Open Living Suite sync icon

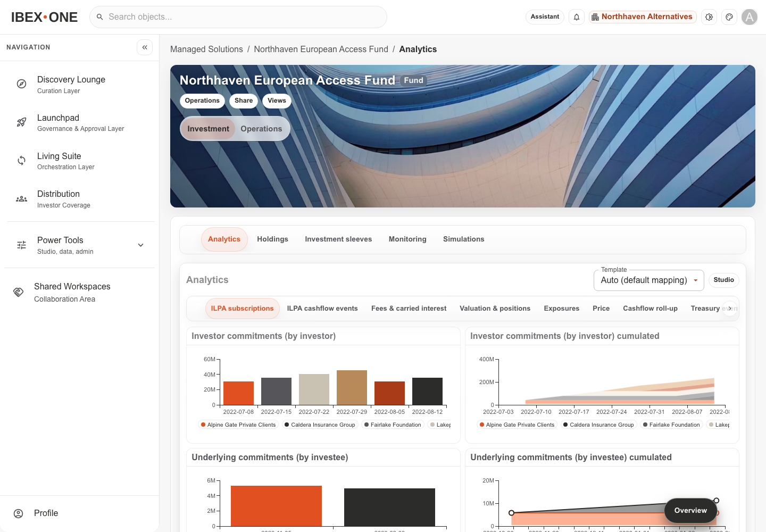click(x=21, y=161)
